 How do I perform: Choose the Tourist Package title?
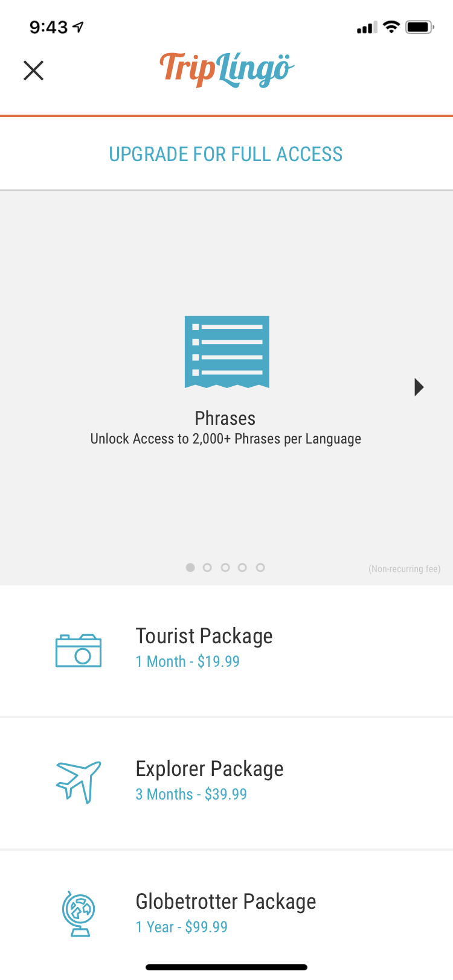point(204,636)
